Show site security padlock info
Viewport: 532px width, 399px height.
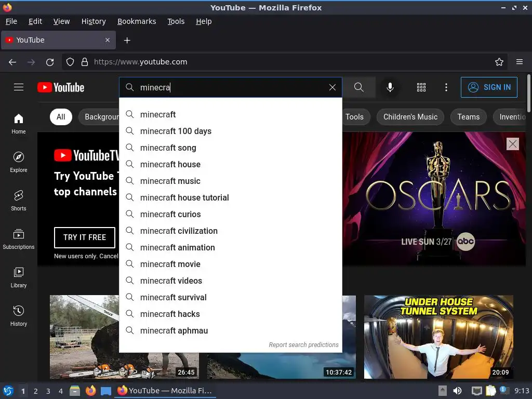85,62
